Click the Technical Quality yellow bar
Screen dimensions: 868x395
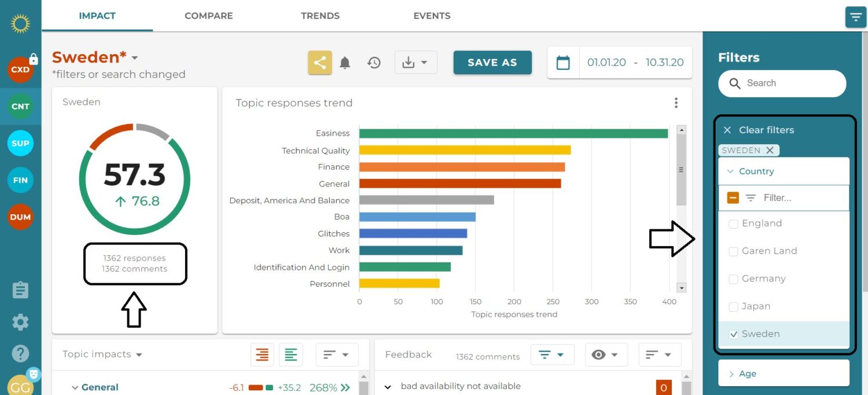tap(465, 150)
